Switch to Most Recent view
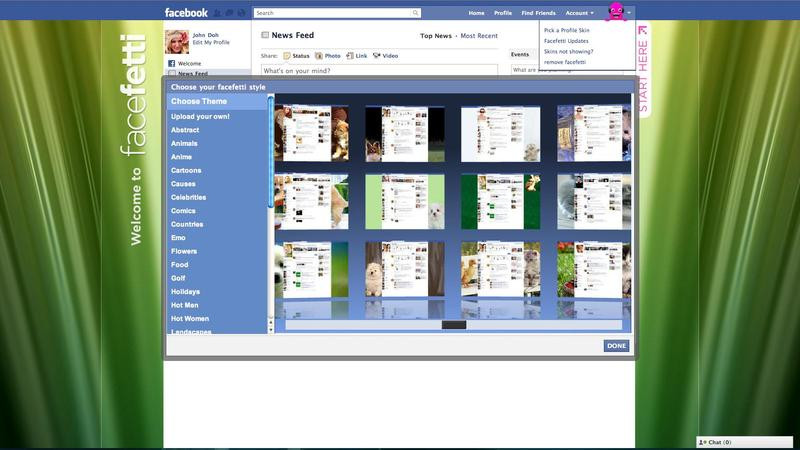The height and width of the screenshot is (450, 800). (479, 36)
